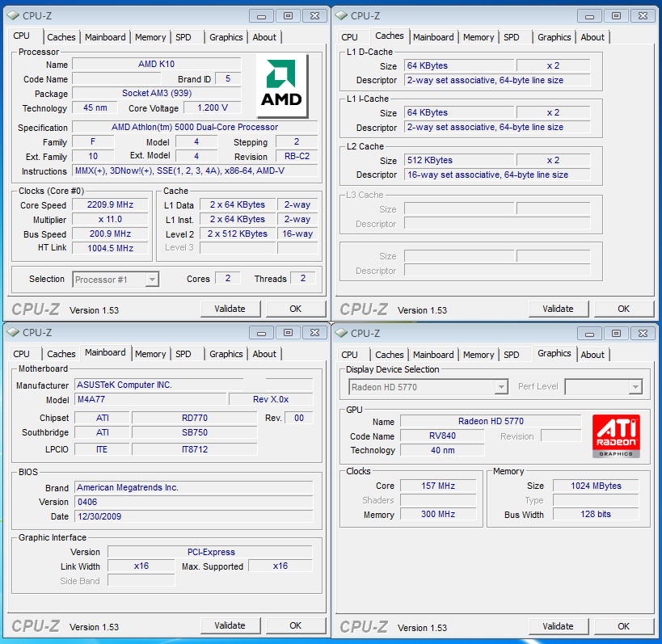Minimize the Graphics window
662x644 pixels.
click(589, 334)
